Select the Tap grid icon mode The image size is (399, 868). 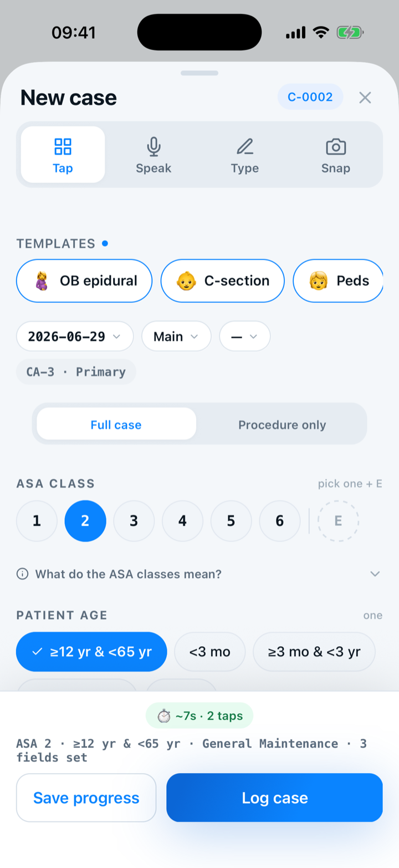(63, 155)
